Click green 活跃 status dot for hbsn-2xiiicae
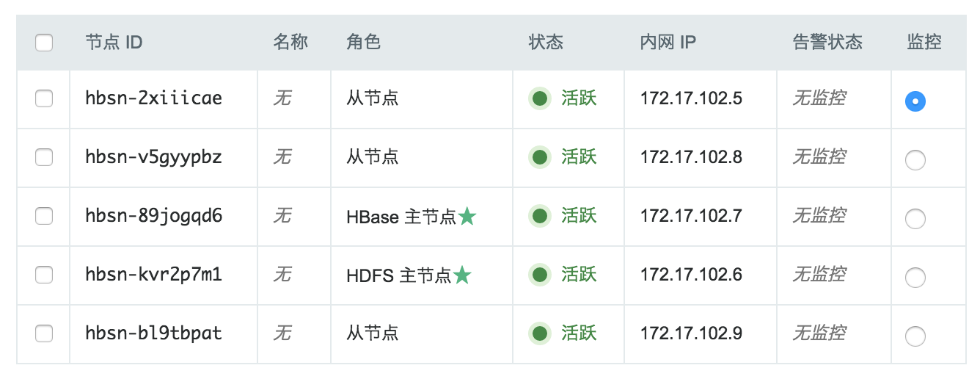The height and width of the screenshot is (379, 980). point(540,98)
